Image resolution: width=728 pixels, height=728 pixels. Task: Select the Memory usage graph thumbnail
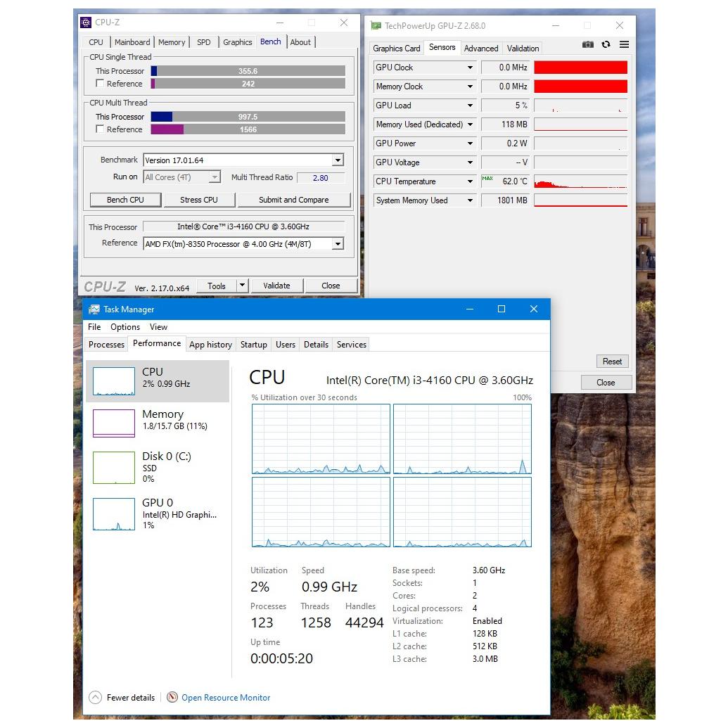click(114, 423)
